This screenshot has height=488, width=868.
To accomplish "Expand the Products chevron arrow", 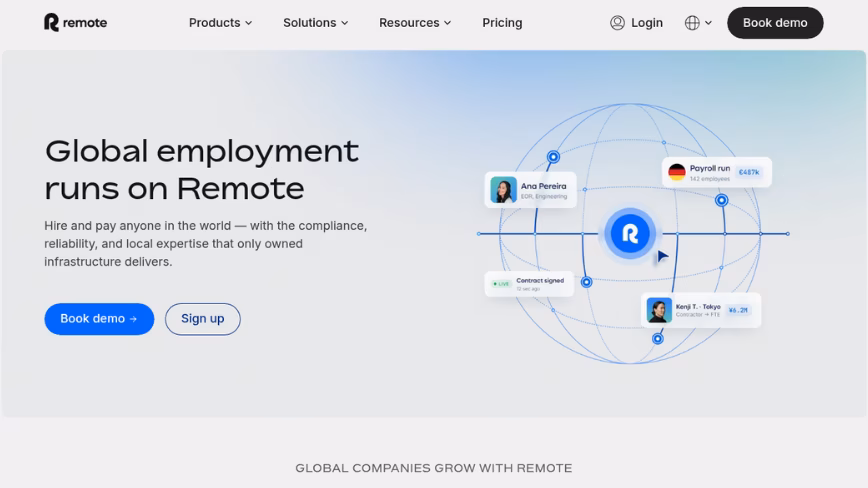I will [249, 23].
